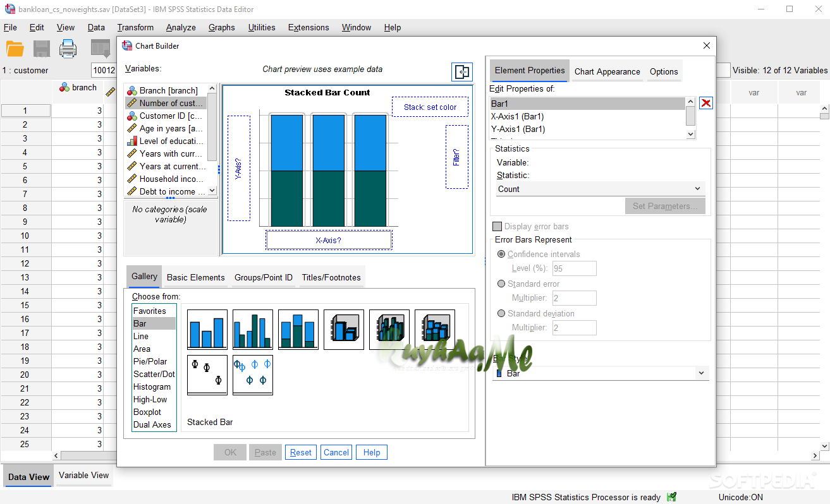Choose Scatter/Dot in gallery list
The width and height of the screenshot is (830, 504).
coord(154,374)
